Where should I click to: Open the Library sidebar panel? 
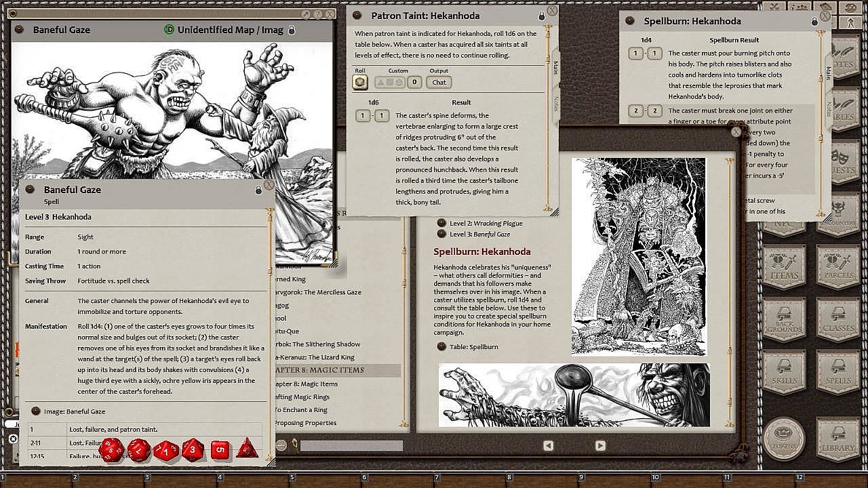tap(838, 439)
